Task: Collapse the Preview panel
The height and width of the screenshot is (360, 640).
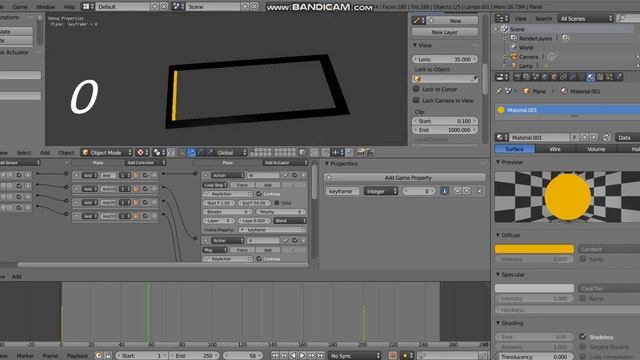Action: pos(498,162)
